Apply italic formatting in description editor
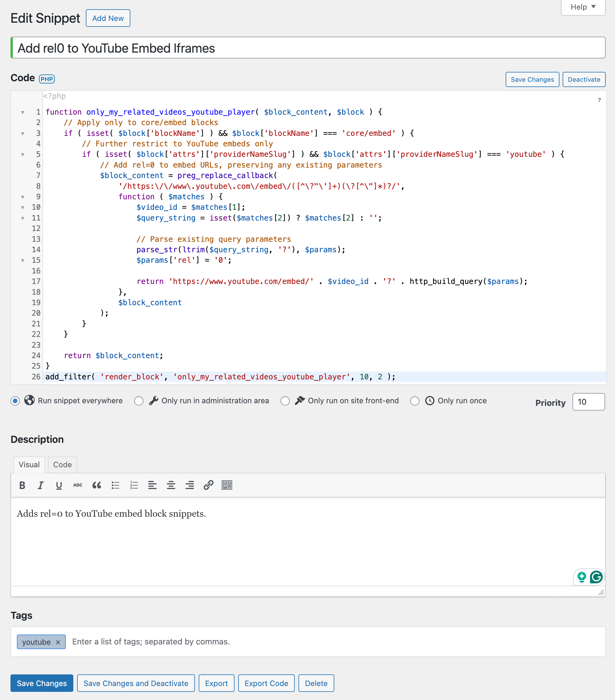The image size is (615, 700). tap(40, 485)
